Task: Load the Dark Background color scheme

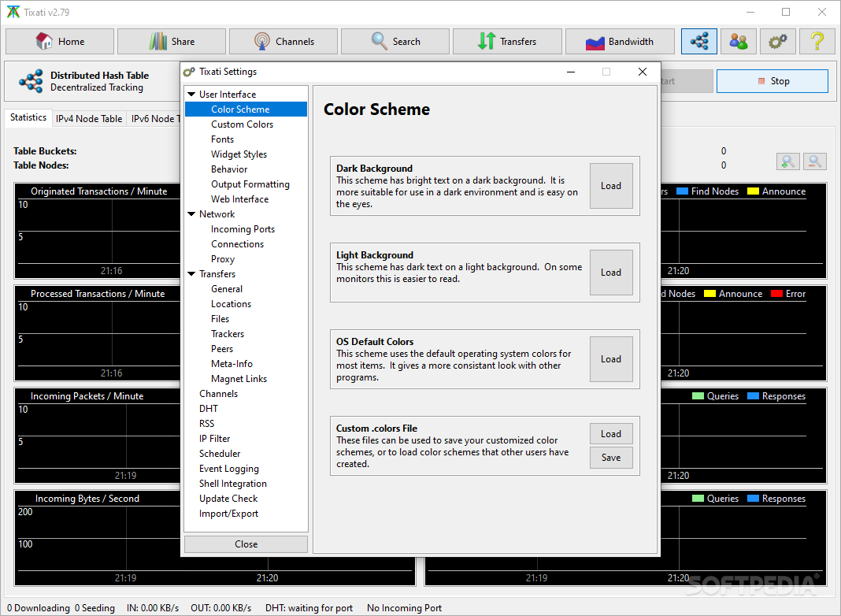Action: tap(611, 186)
